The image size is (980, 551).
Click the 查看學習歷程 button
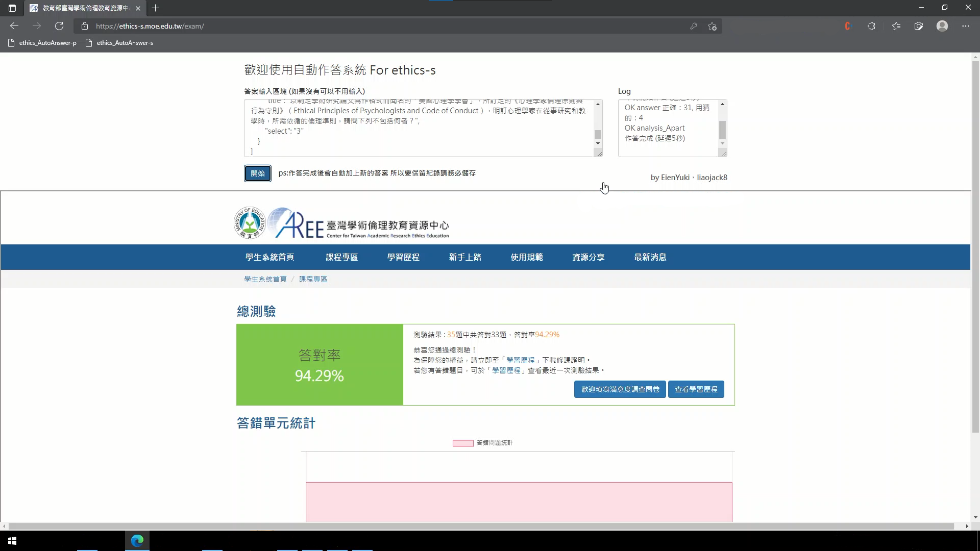click(x=696, y=389)
